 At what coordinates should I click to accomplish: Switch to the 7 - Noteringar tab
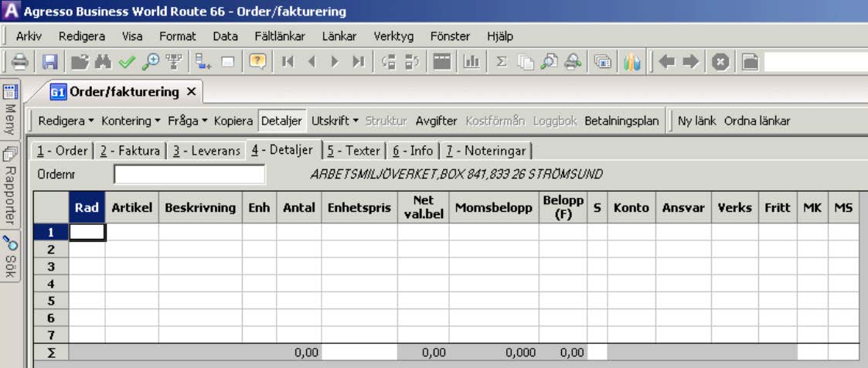pos(485,151)
